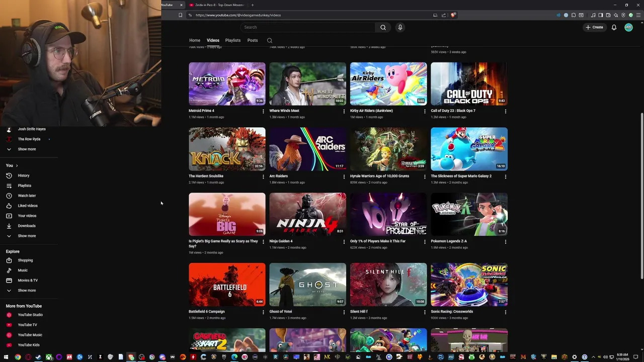Open options for Where Winds Meet video
Screen dimensions: 644x362
pos(344,111)
